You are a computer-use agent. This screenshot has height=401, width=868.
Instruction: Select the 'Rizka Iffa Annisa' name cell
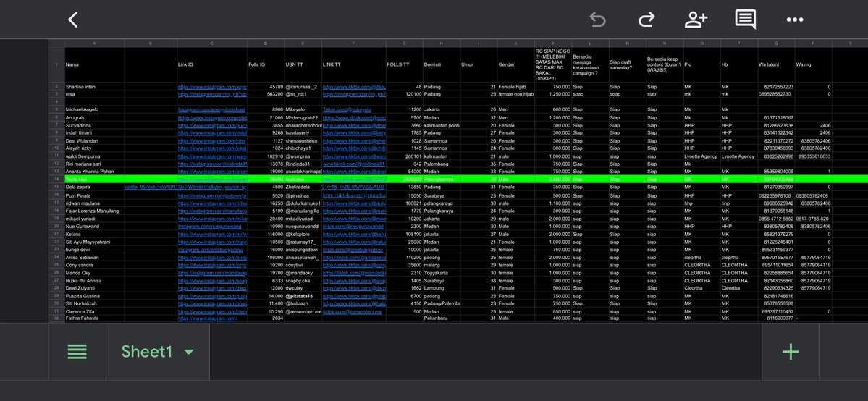click(94, 281)
